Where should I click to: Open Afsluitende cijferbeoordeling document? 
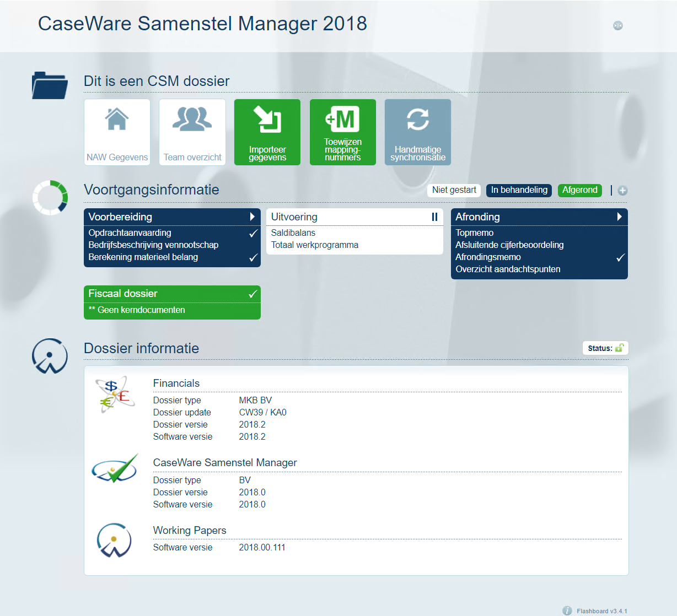pos(509,245)
